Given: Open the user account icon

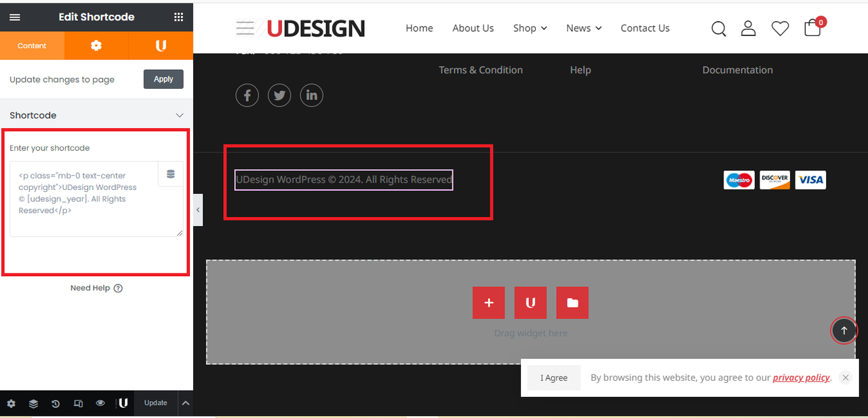Looking at the screenshot, I should coord(748,28).
